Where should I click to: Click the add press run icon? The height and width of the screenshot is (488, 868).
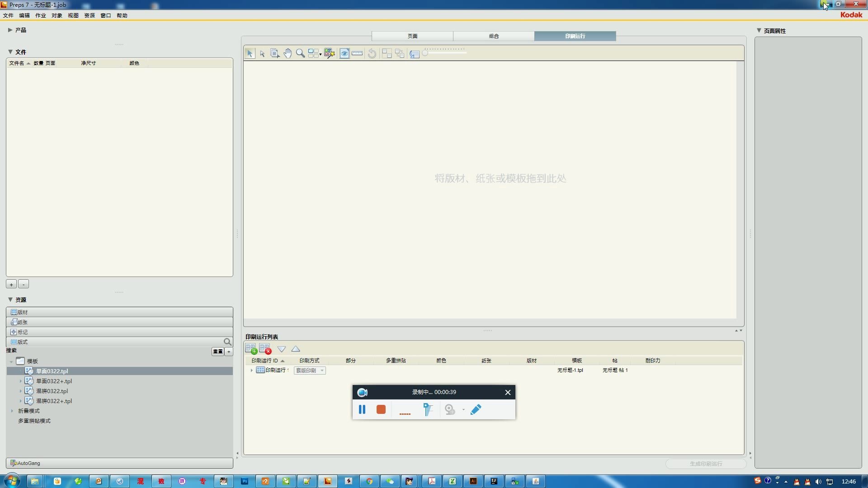tap(251, 349)
